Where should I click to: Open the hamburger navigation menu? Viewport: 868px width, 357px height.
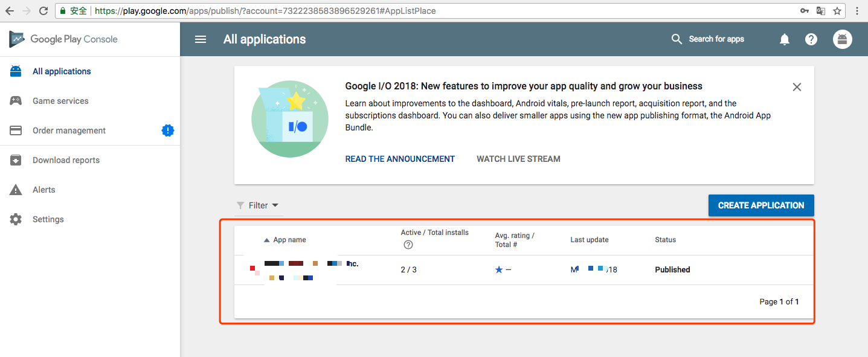(201, 39)
